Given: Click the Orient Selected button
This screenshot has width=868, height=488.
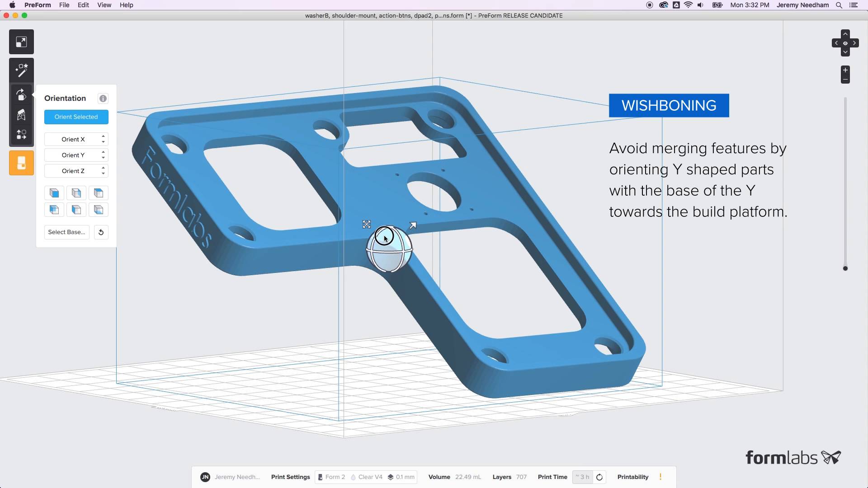Looking at the screenshot, I should pos(76,117).
